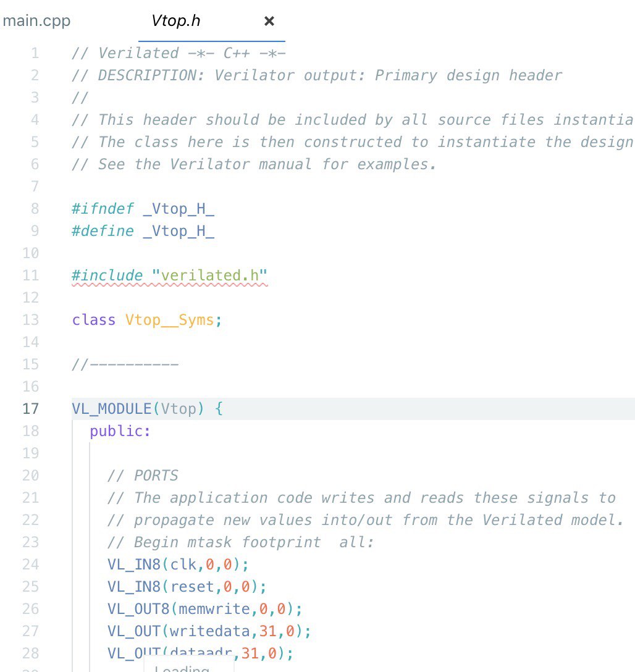Click the VL_IN8(reset,0,0) port line
This screenshot has width=635, height=672.
(x=187, y=587)
